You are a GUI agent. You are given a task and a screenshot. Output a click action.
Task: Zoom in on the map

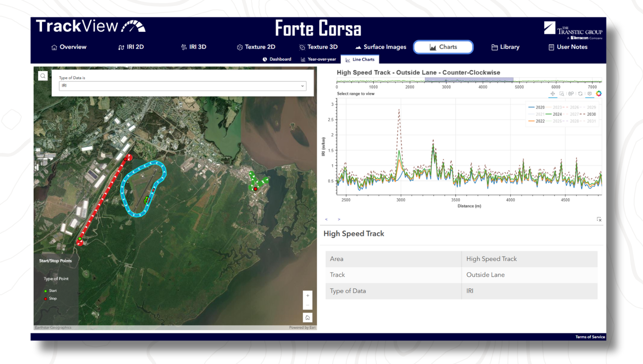[x=307, y=295]
